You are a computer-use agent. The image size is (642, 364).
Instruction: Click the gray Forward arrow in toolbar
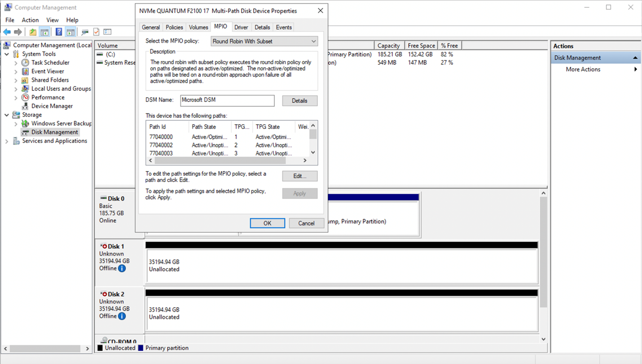point(18,32)
